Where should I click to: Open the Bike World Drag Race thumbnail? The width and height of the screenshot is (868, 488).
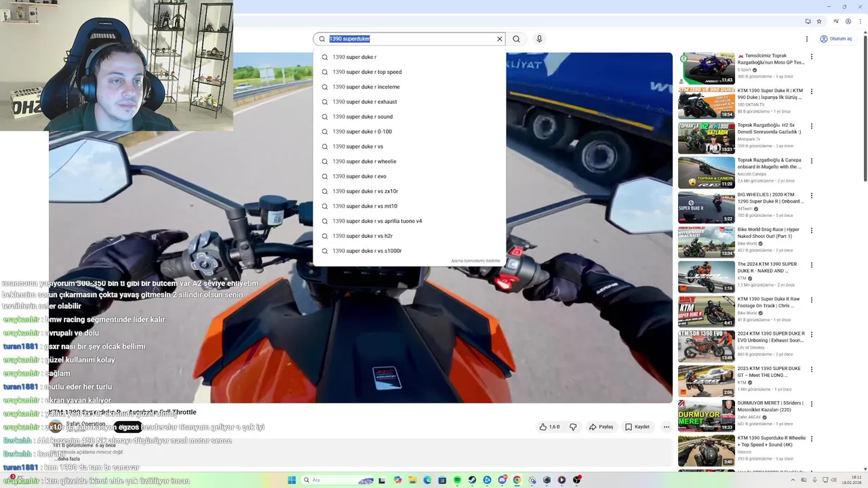[x=707, y=242]
